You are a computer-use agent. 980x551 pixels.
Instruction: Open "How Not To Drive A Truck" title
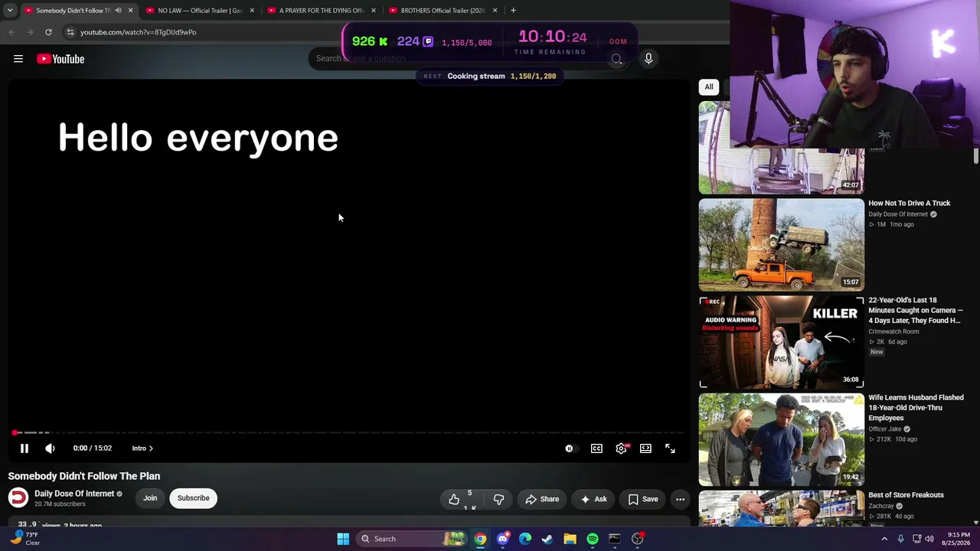coord(909,204)
